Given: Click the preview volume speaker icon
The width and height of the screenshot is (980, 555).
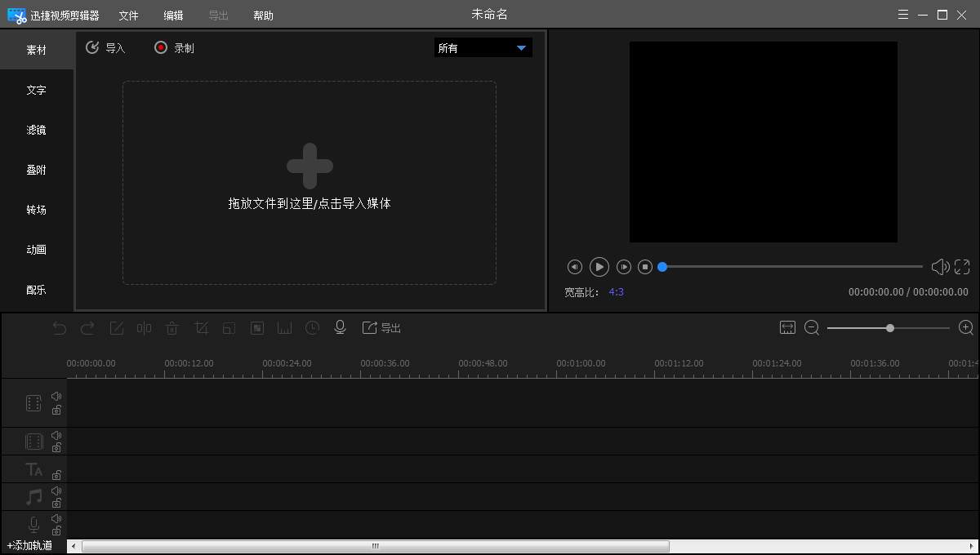Looking at the screenshot, I should point(940,267).
